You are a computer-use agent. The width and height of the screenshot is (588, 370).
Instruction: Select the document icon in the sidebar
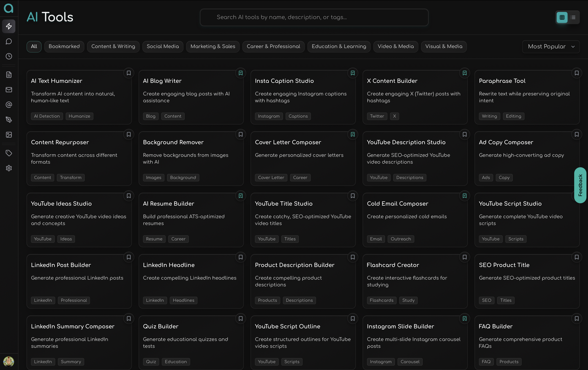[x=9, y=75]
